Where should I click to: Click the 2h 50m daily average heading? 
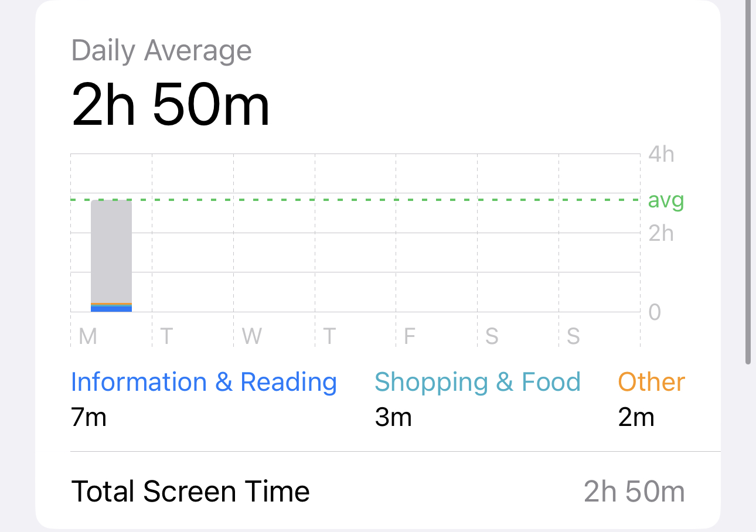coord(171,106)
